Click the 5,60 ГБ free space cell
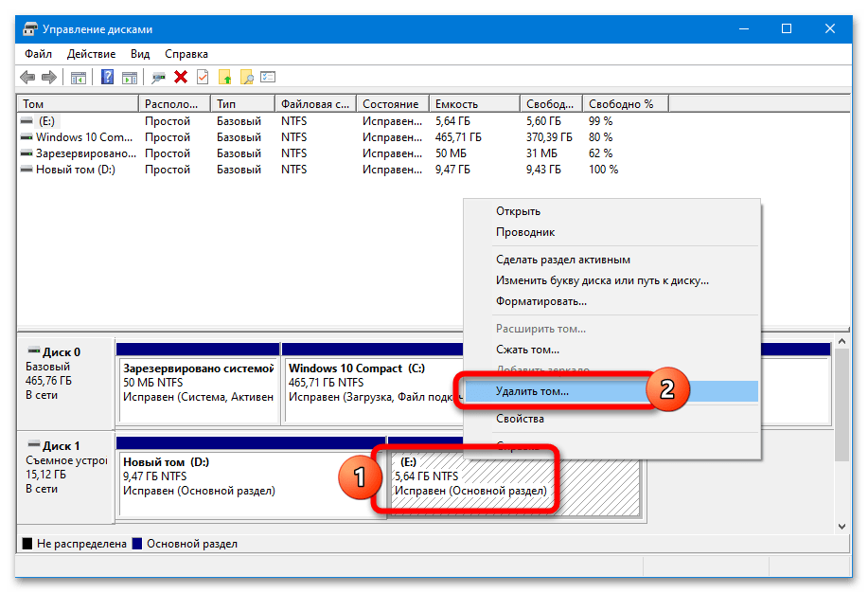 pyautogui.click(x=543, y=121)
